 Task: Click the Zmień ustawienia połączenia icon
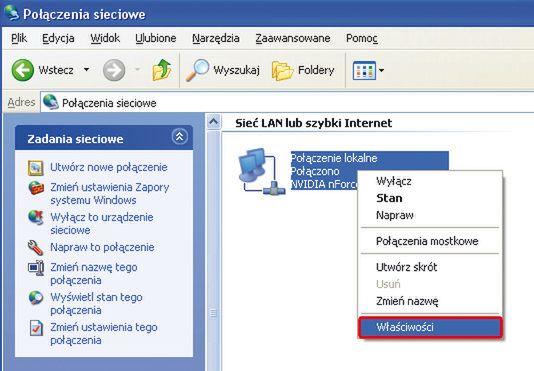tap(36, 328)
